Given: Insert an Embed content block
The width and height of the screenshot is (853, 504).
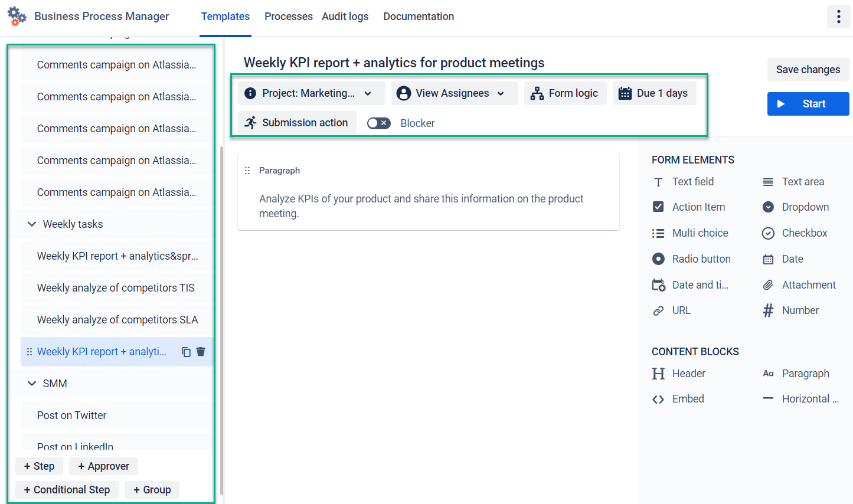Looking at the screenshot, I should [678, 399].
